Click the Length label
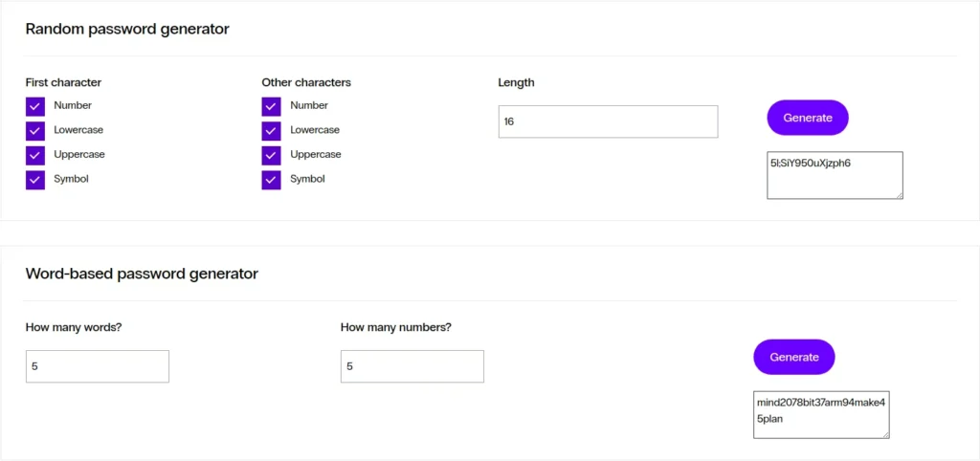 click(516, 82)
